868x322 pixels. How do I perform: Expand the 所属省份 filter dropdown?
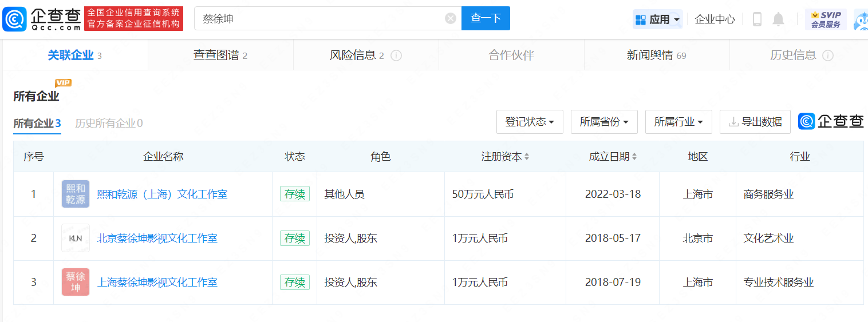pyautogui.click(x=604, y=122)
